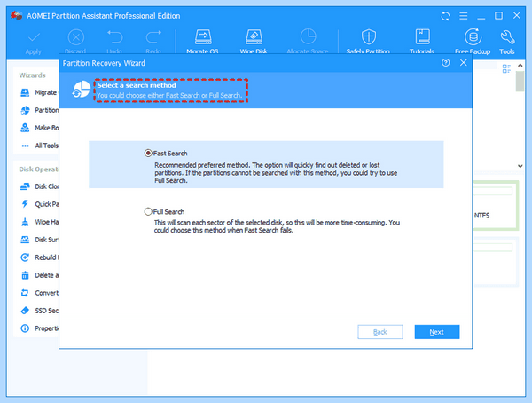Viewport: 532px width, 403px height.
Task: Click the Convert disk sidebar icon
Action: [x=25, y=293]
